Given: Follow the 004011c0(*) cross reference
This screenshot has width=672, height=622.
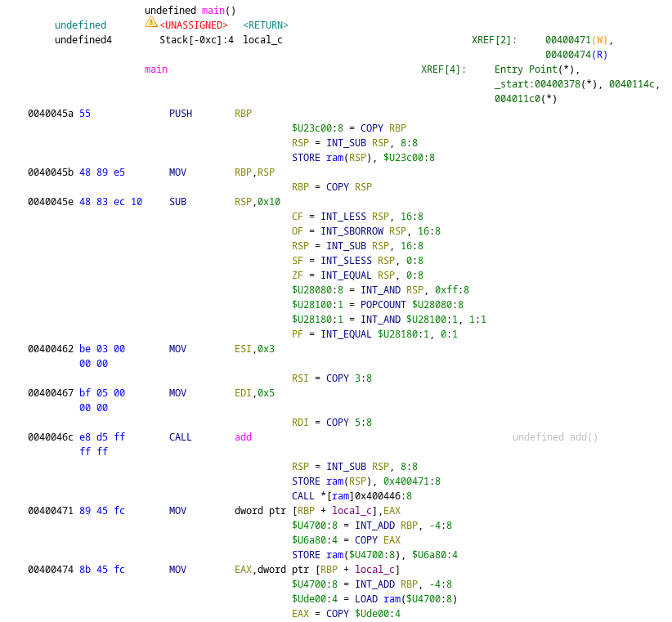Looking at the screenshot, I should (x=526, y=99).
